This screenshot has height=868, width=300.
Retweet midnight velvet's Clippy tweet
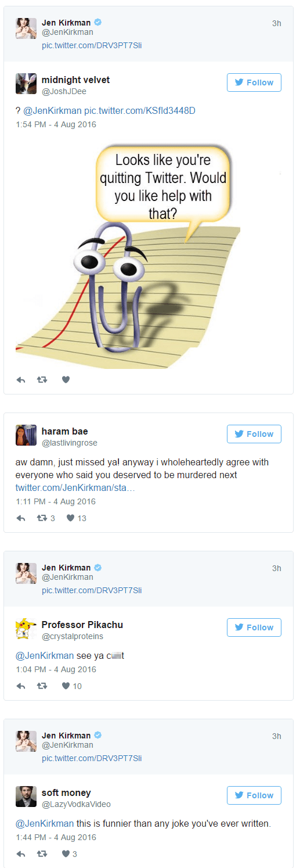click(42, 380)
